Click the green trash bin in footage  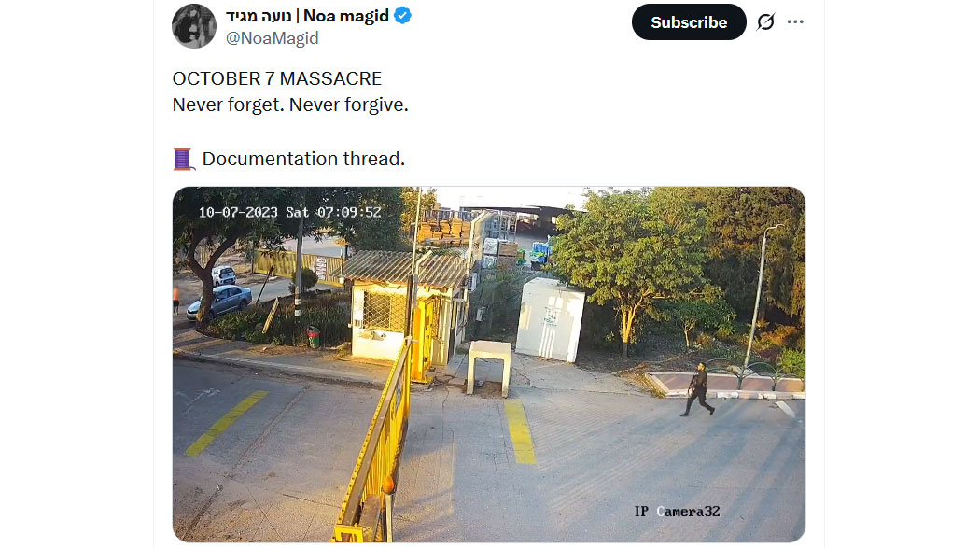tap(314, 337)
